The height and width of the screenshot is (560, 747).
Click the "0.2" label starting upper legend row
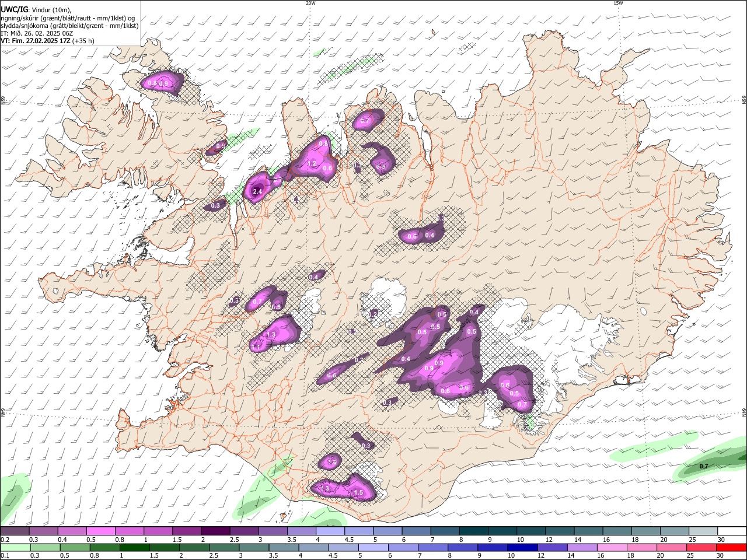pos(5,540)
